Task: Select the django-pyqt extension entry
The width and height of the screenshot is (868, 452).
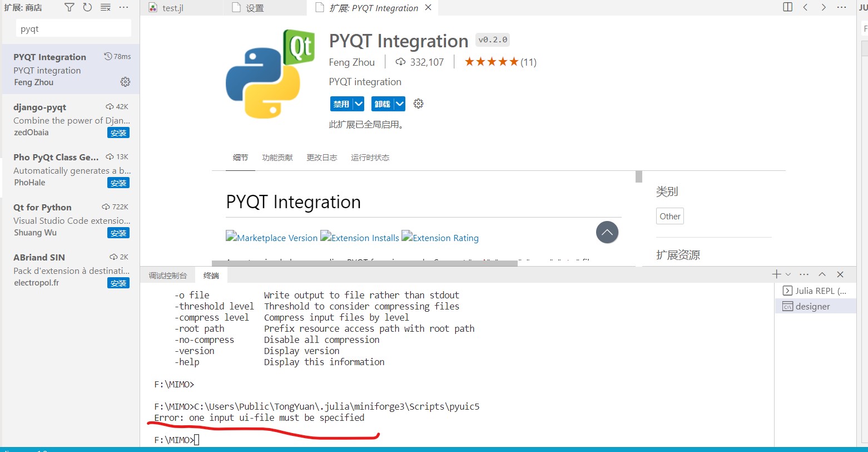Action: pyautogui.click(x=71, y=120)
